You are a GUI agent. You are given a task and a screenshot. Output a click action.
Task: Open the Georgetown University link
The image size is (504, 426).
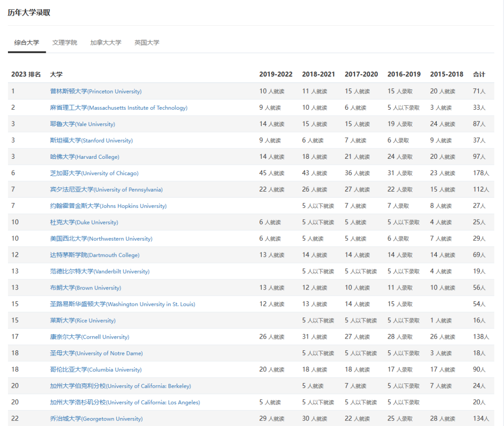[97, 419]
